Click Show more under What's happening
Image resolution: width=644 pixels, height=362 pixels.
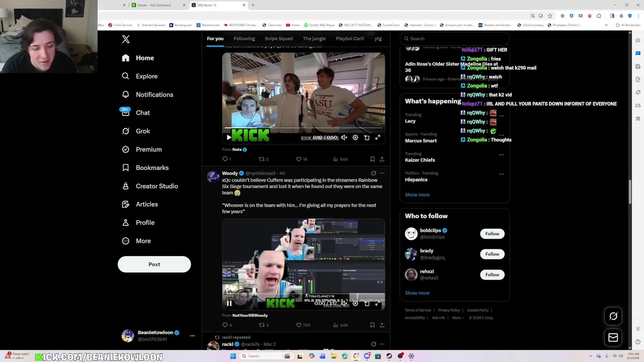tap(417, 195)
